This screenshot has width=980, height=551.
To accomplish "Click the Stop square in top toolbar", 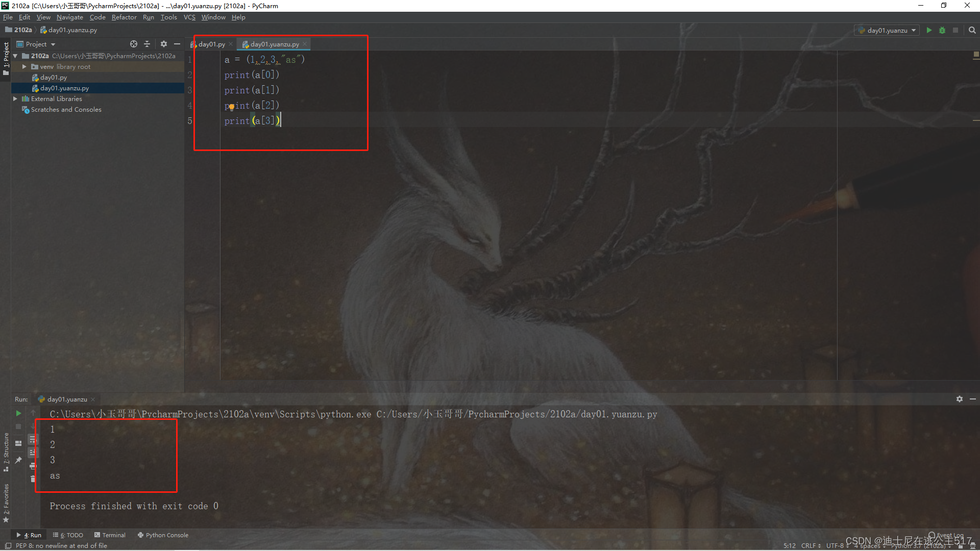I will pos(955,30).
